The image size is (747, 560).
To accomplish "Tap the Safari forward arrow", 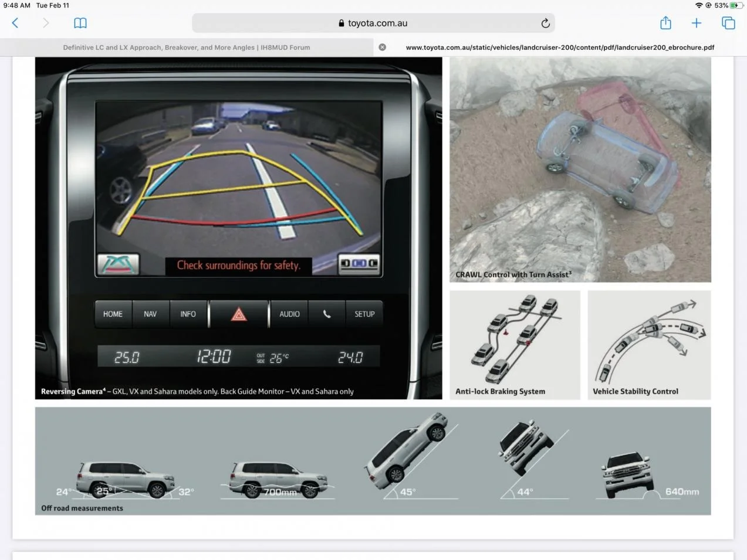I will pos(46,23).
